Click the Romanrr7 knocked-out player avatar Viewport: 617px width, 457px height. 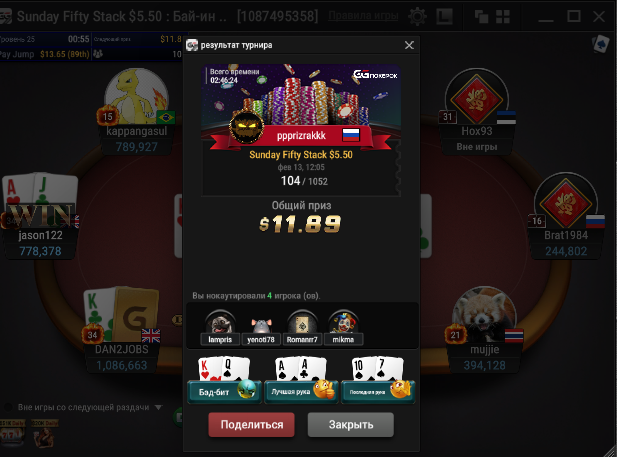pyautogui.click(x=302, y=324)
